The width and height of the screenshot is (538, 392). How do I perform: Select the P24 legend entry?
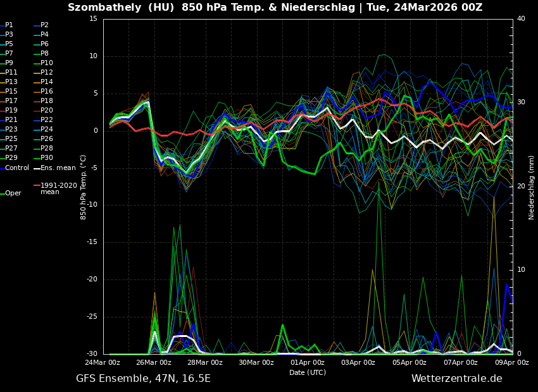47,130
